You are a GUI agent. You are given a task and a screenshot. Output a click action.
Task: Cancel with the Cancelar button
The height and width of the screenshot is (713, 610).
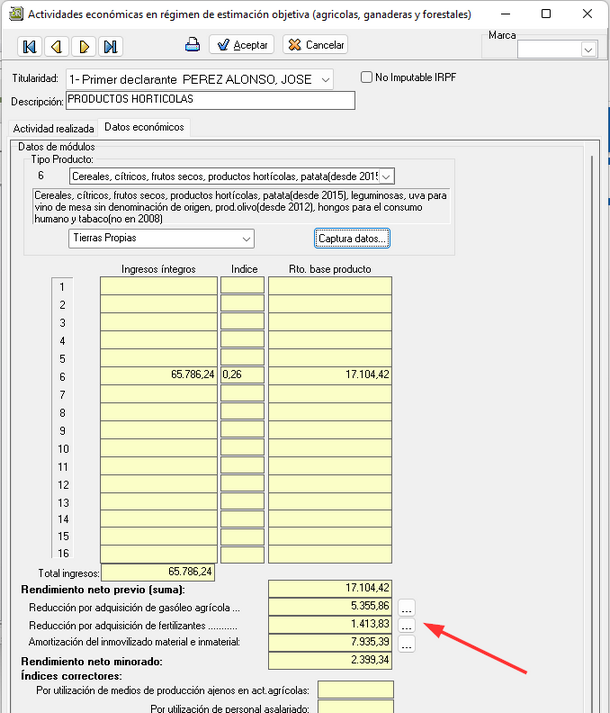(315, 45)
